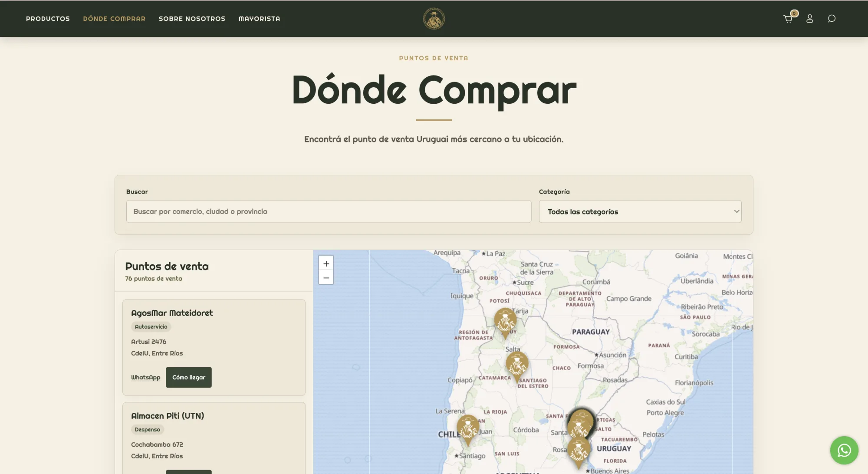Open the Mayorista page
The width and height of the screenshot is (868, 474).
259,19
